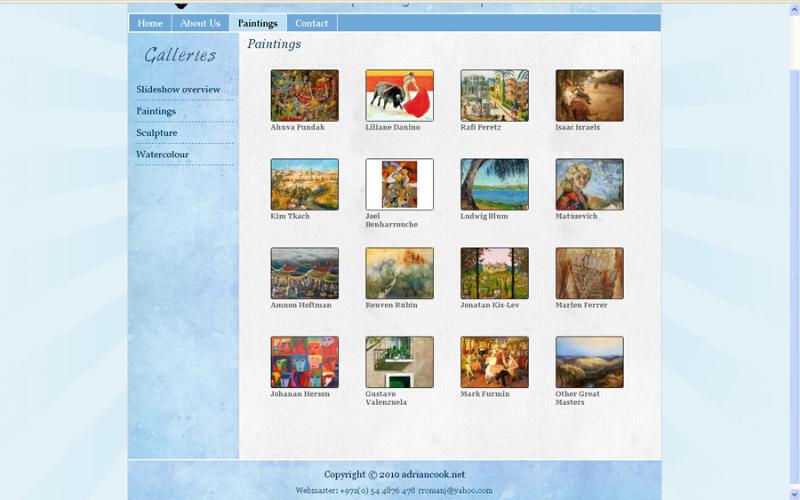Click the Amnon Heftman name caption

coord(301,305)
